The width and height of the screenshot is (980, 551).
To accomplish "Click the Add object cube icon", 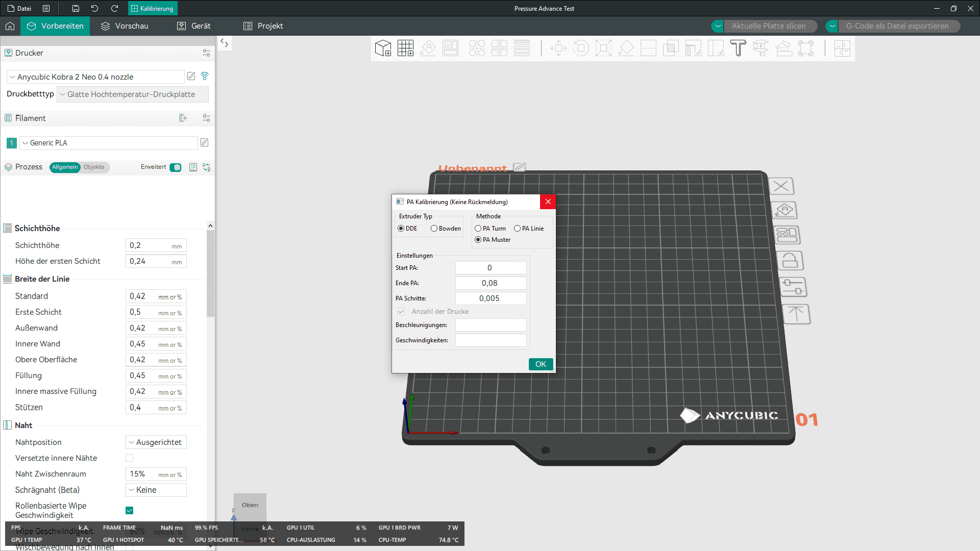I will (383, 48).
